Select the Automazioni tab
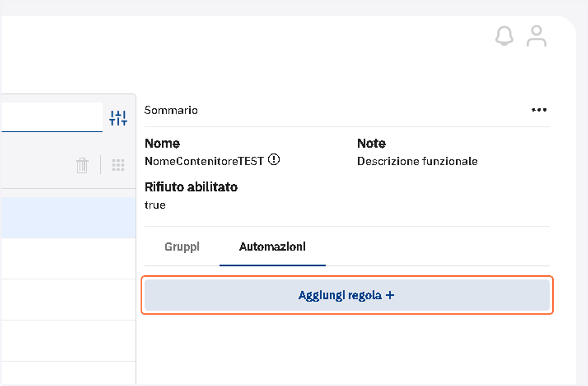Viewport: 588px width, 386px height. 272,246
